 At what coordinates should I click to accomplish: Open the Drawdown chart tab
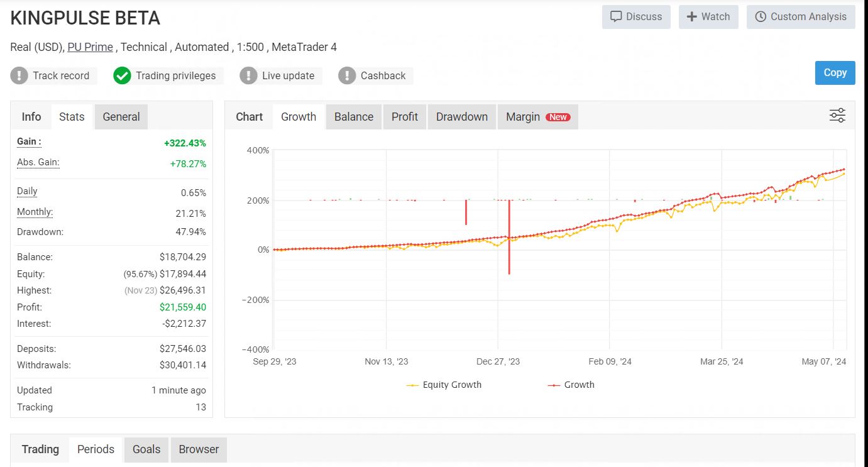pos(461,117)
